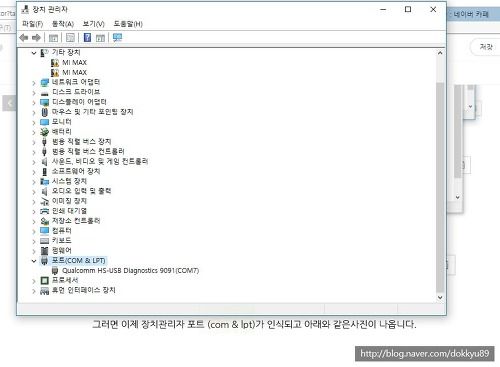Open the 파일(F) menu

[x=33, y=24]
